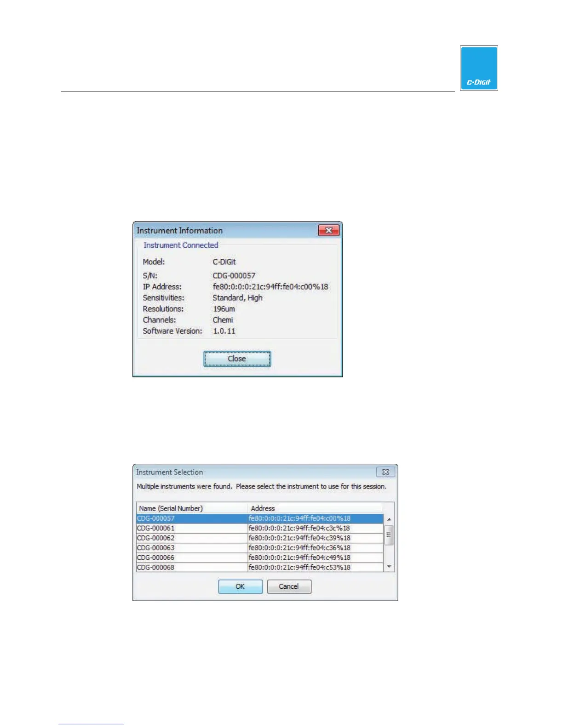563x728 pixels.
Task: Click OK in Instrument Selection dialog
Action: (x=240, y=586)
